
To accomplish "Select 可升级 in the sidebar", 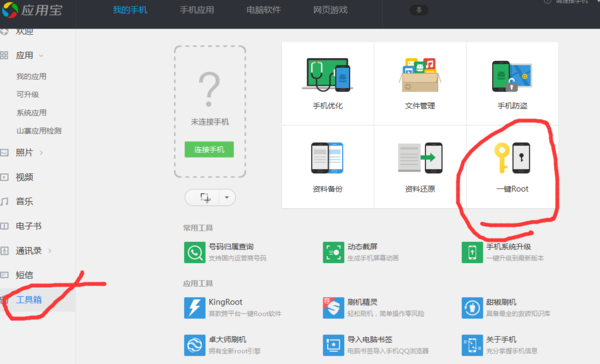I will pyautogui.click(x=28, y=95).
